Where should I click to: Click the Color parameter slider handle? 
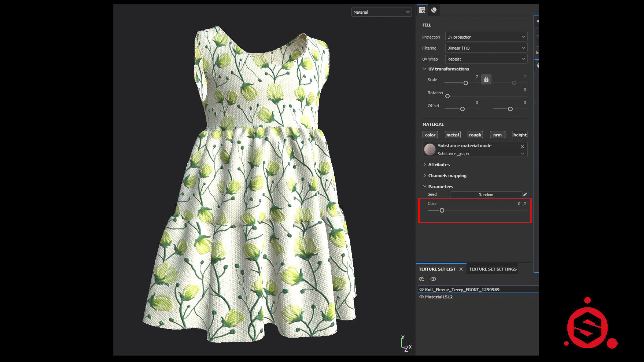(442, 210)
